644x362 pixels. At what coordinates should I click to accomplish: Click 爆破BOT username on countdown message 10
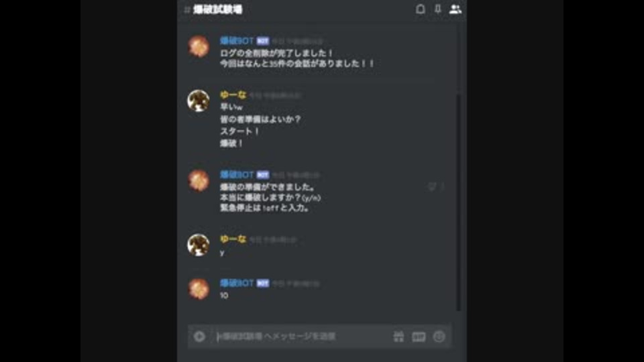point(237,283)
